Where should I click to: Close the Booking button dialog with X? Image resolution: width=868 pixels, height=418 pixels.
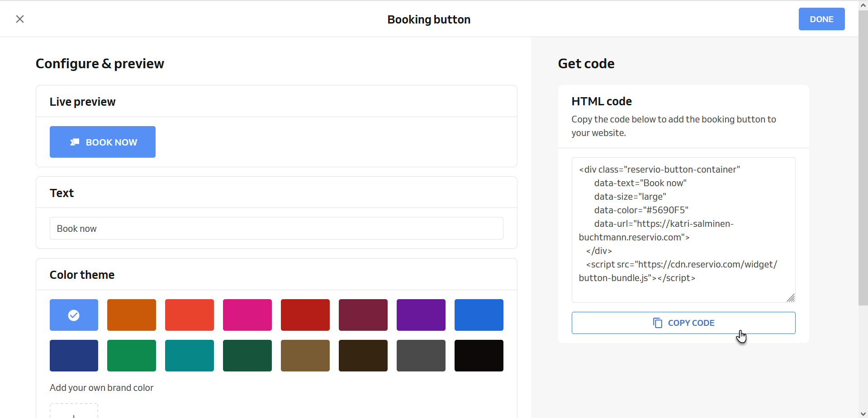pyautogui.click(x=20, y=19)
